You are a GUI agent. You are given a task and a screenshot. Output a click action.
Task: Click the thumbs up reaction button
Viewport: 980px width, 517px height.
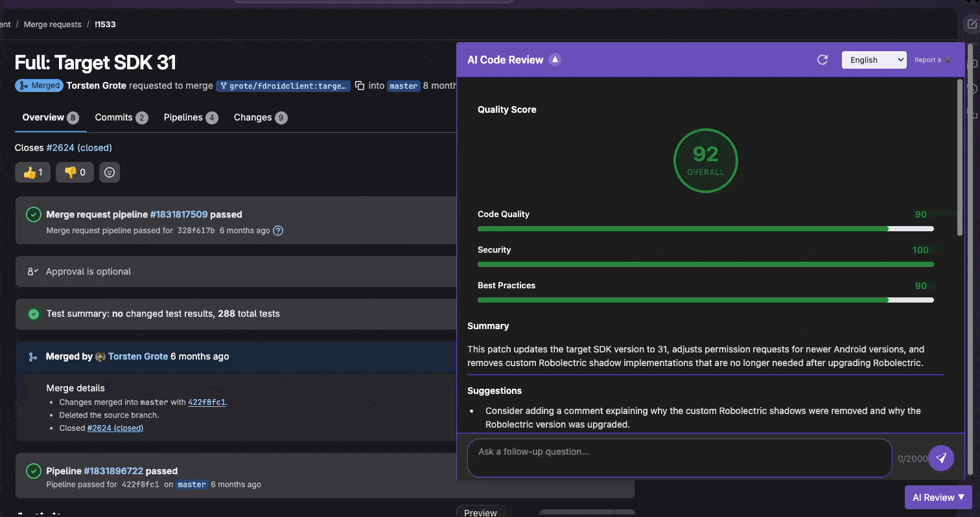32,172
